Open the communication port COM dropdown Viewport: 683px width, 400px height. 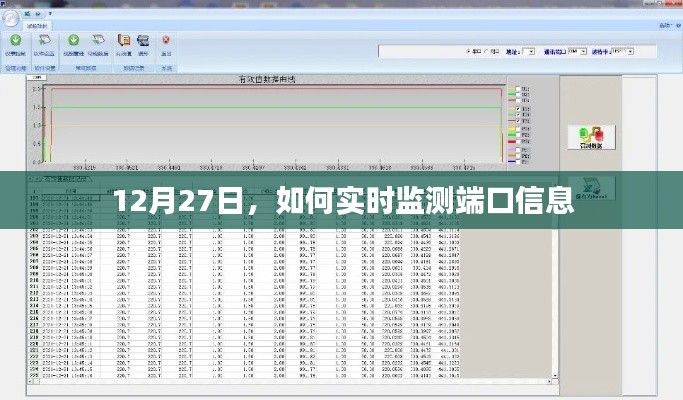(x=577, y=51)
